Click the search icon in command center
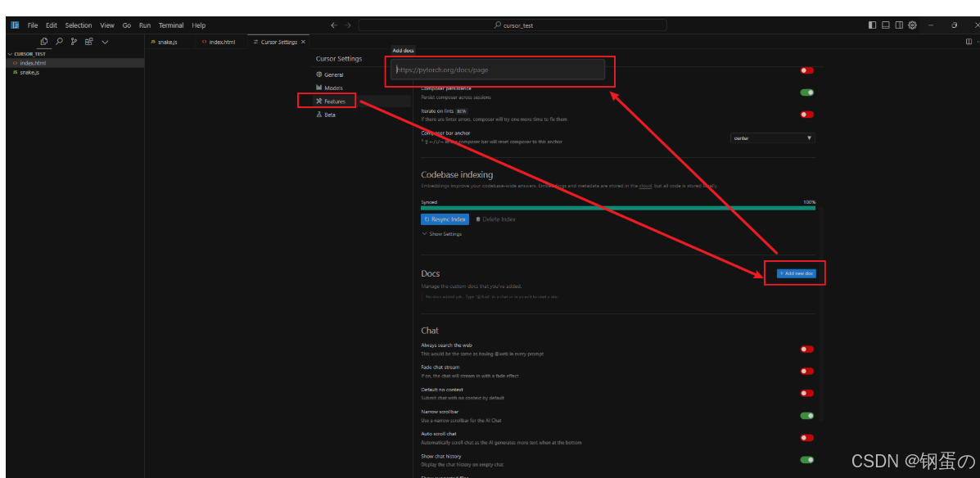The width and height of the screenshot is (980, 478). 498,25
